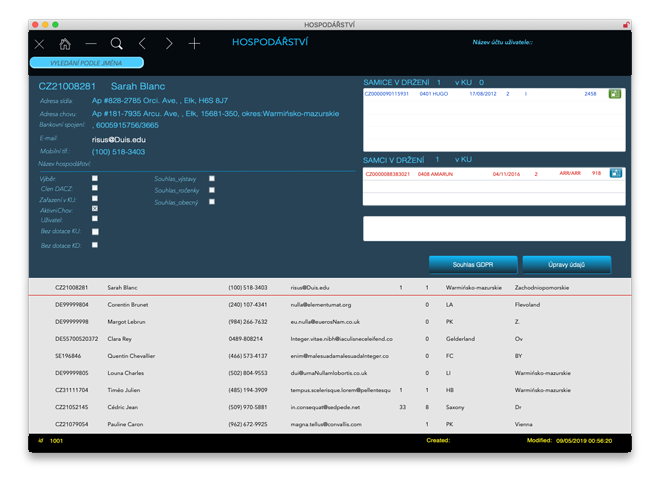The width and height of the screenshot is (660, 490).
Task: Go to next record with right arrow
Action: 169,44
